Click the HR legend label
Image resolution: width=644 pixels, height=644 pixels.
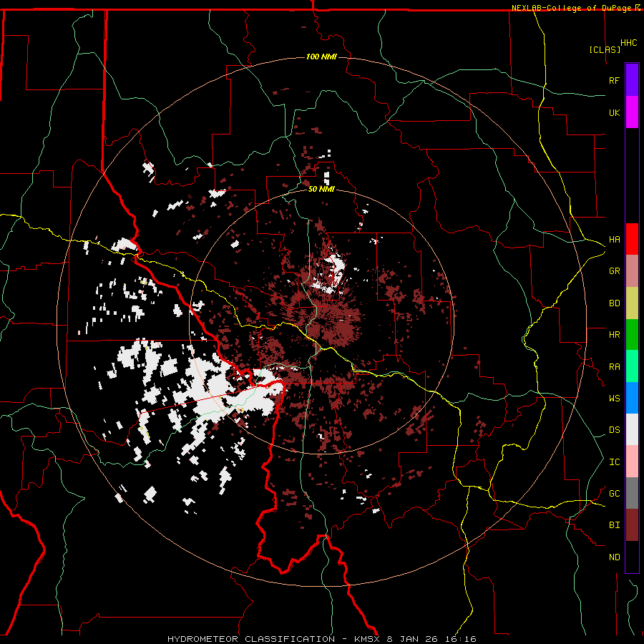[x=614, y=335]
